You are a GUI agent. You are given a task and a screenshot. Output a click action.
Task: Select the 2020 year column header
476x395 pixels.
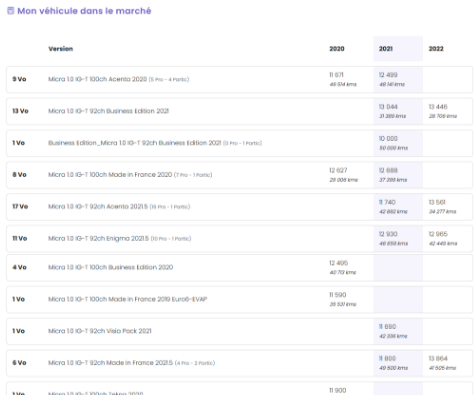click(337, 49)
